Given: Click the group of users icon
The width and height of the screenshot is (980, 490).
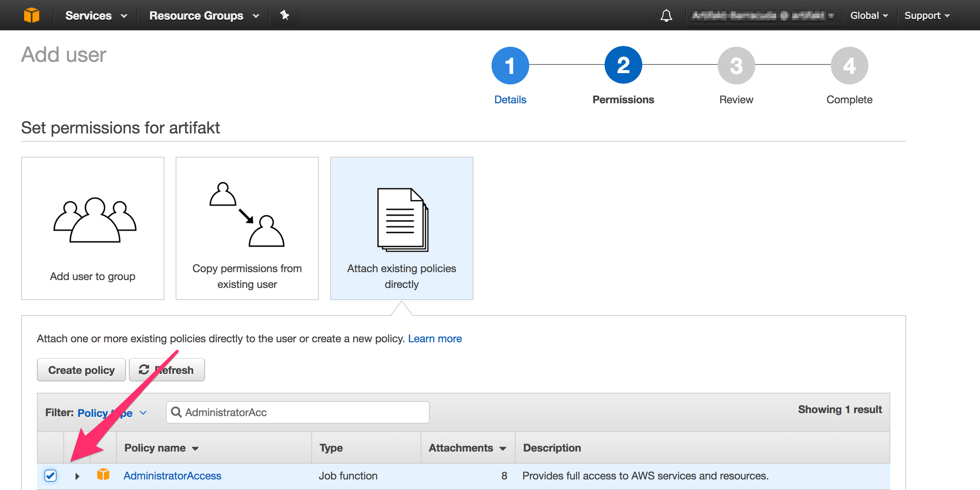Looking at the screenshot, I should point(95,220).
